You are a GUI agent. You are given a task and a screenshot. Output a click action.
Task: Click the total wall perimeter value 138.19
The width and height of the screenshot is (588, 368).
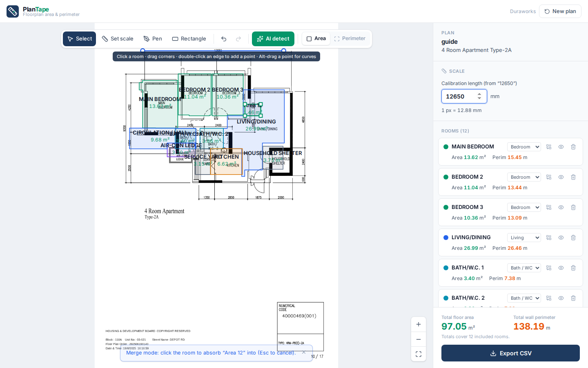[529, 326]
